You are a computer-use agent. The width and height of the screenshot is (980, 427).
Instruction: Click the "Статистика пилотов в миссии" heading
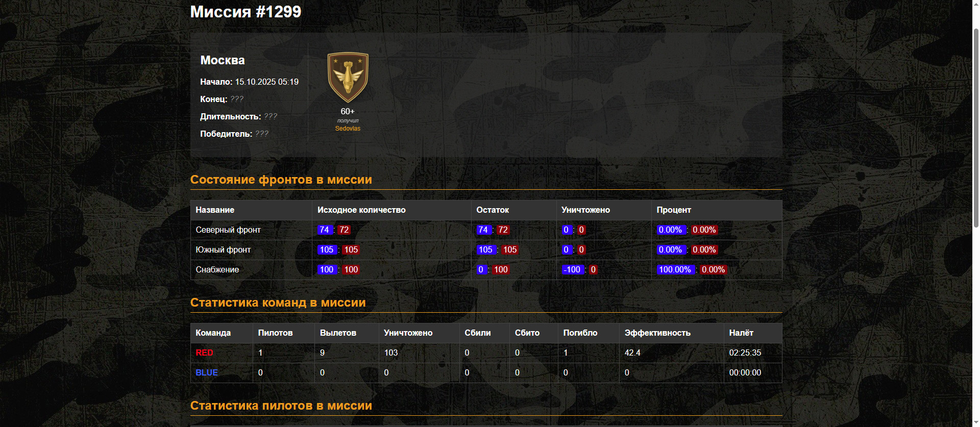(281, 406)
